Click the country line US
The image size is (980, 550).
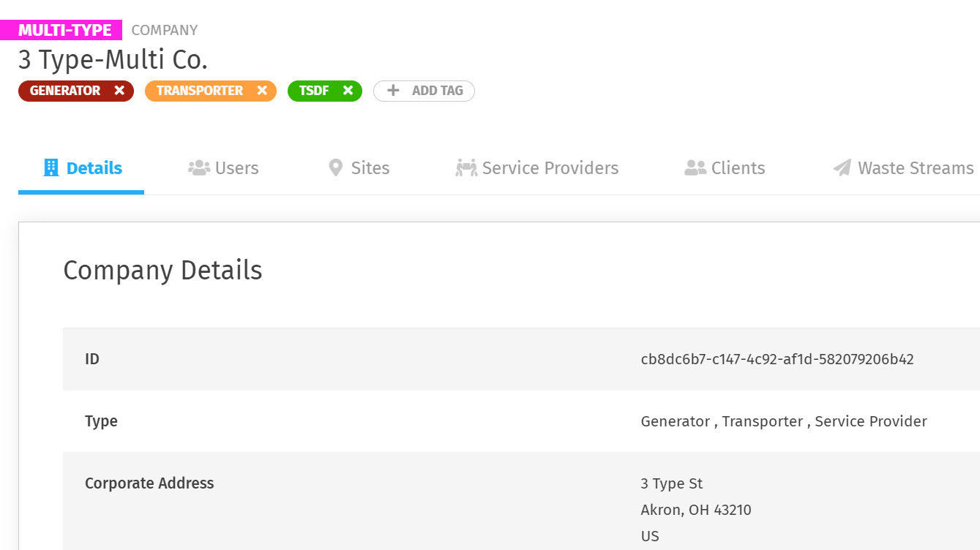coord(650,536)
